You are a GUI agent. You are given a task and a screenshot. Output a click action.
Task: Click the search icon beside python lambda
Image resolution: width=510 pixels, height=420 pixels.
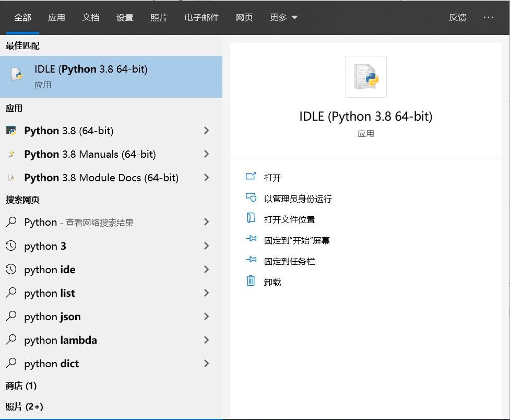point(11,340)
